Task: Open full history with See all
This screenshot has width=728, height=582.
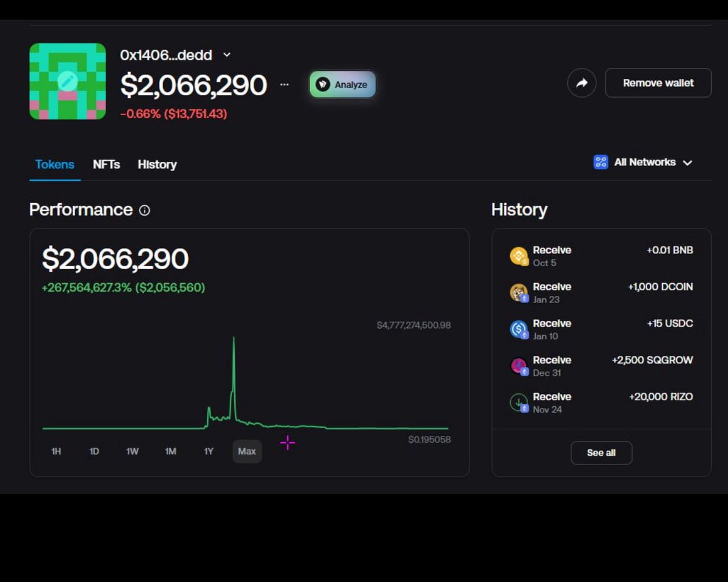Action: pyautogui.click(x=601, y=452)
